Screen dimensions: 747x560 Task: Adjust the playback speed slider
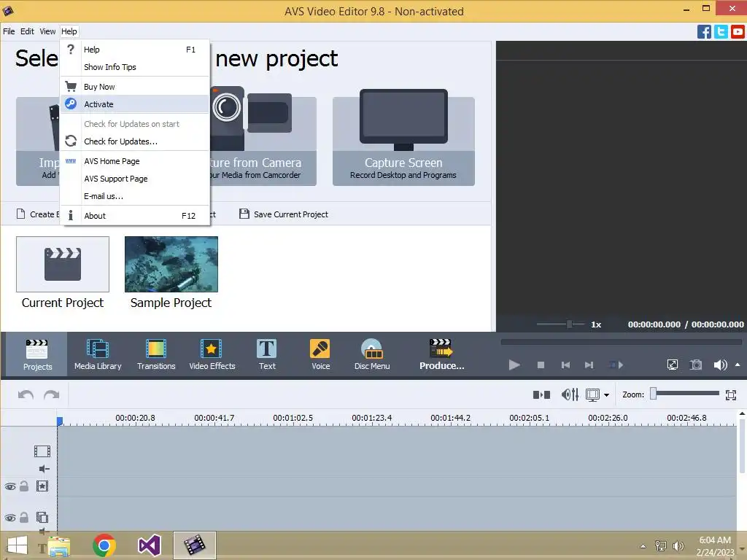click(561, 324)
